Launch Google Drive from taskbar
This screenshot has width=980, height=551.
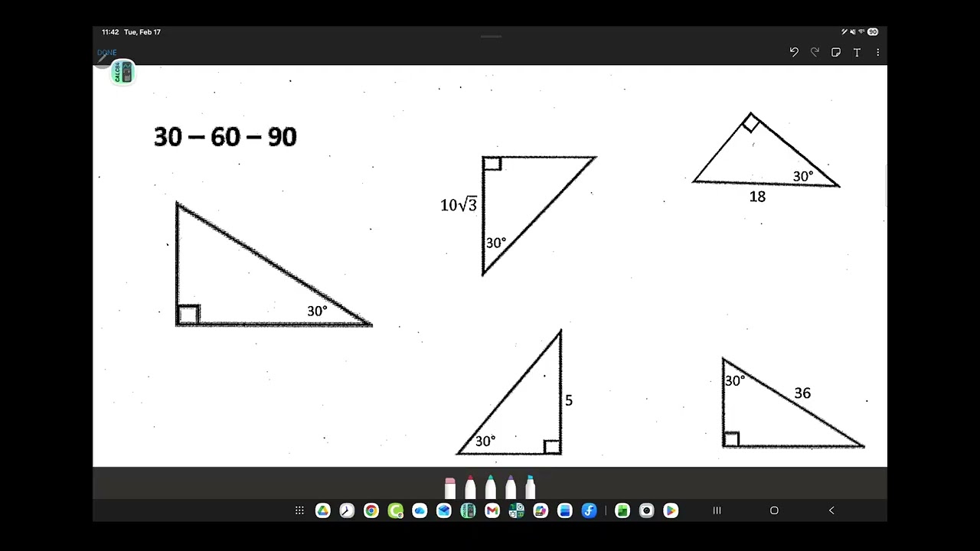pyautogui.click(x=323, y=510)
